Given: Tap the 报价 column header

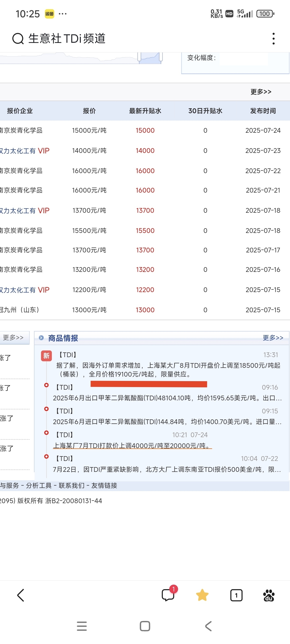Looking at the screenshot, I should [89, 111].
